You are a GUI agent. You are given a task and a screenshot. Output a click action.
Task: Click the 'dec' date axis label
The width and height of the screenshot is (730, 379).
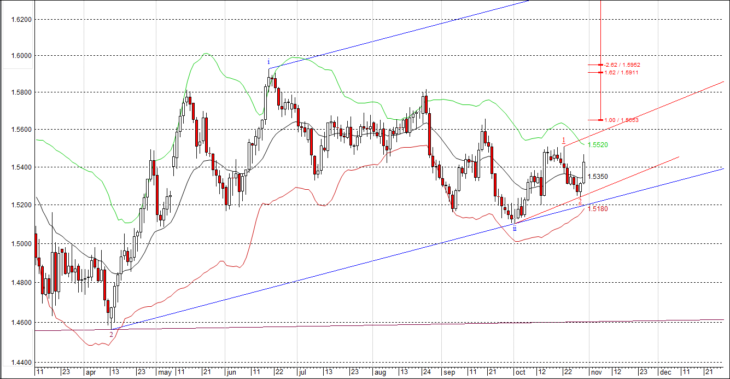[x=665, y=372]
